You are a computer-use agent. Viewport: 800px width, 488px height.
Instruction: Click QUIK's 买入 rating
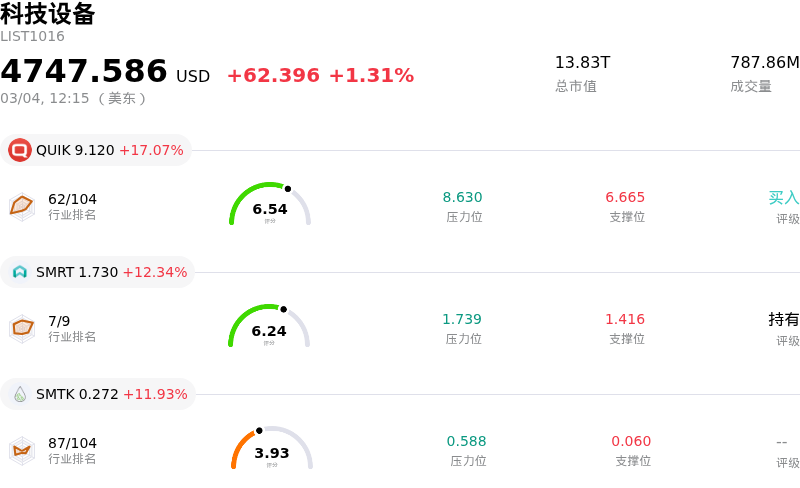click(x=784, y=198)
